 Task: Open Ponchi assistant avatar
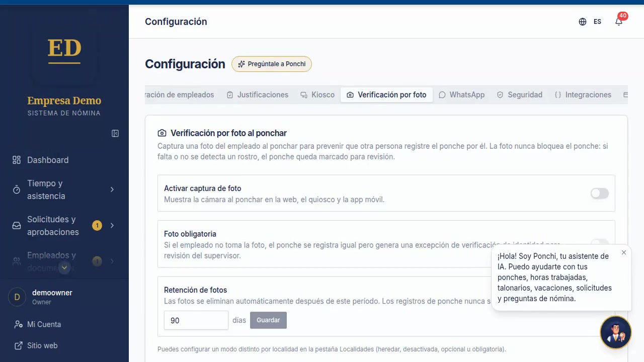[x=616, y=332]
